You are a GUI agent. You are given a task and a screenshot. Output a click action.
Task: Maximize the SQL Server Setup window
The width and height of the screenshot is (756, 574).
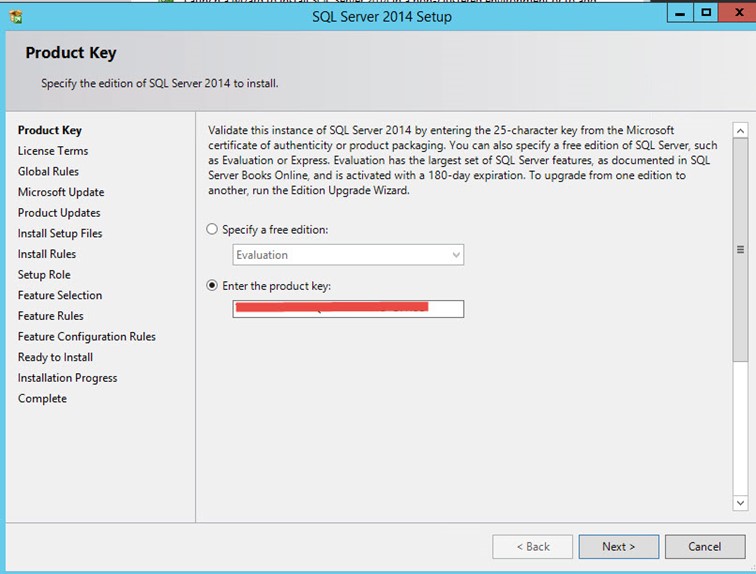706,13
